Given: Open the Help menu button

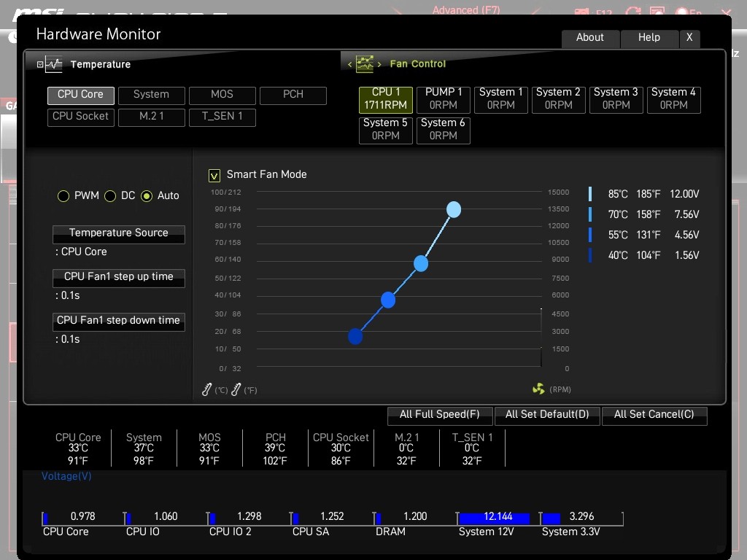Looking at the screenshot, I should [649, 38].
